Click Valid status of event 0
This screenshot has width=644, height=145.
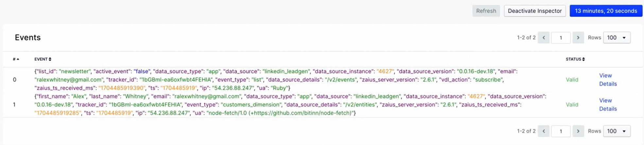572,80
